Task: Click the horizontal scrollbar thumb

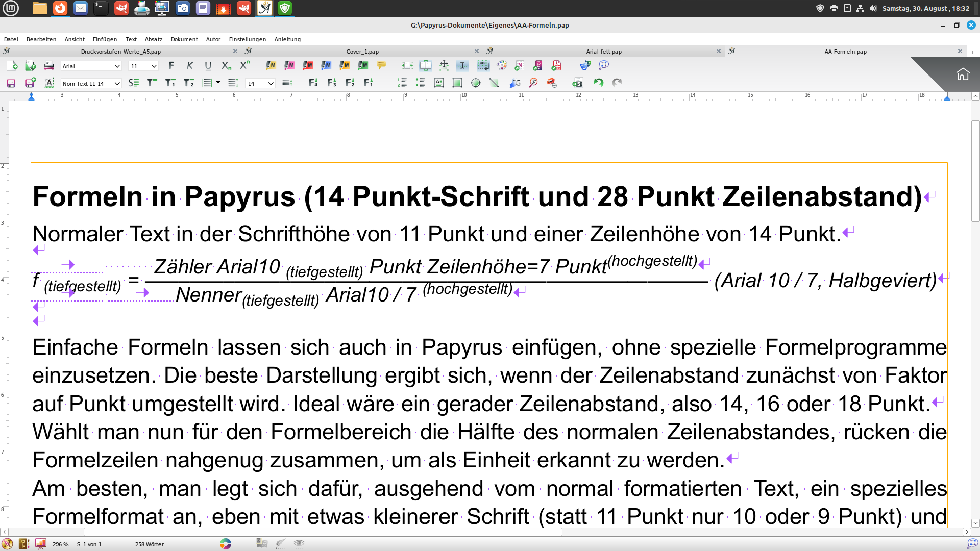Action: 323,532
